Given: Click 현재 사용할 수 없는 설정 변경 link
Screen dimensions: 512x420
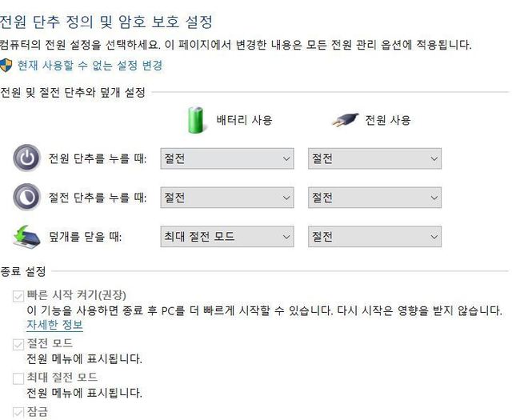Looking at the screenshot, I should 90,66.
